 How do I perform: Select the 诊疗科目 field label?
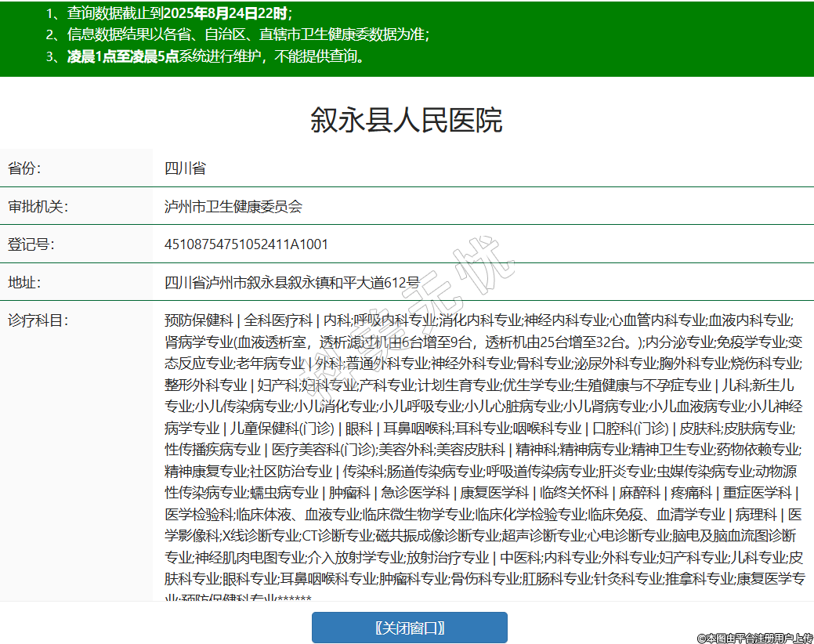point(38,320)
